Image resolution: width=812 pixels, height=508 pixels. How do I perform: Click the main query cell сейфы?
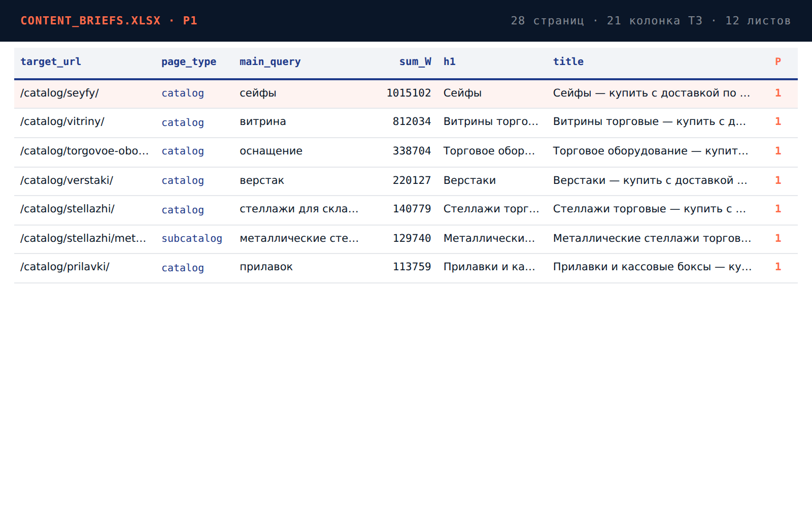(x=258, y=93)
